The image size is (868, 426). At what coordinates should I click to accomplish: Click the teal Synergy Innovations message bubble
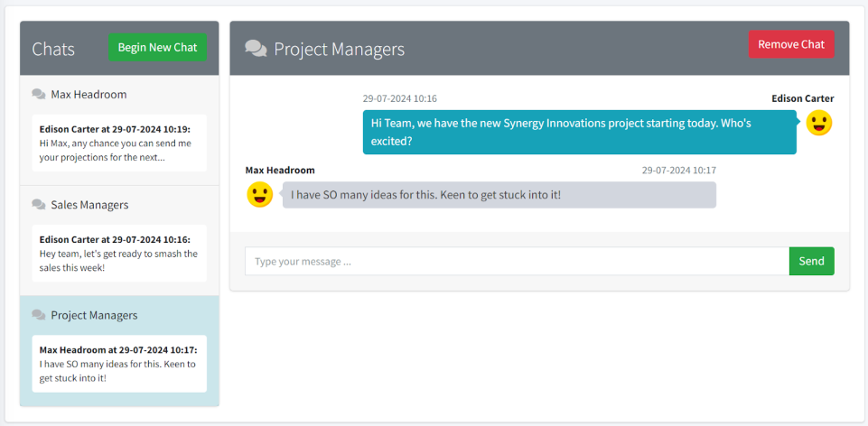coord(580,132)
